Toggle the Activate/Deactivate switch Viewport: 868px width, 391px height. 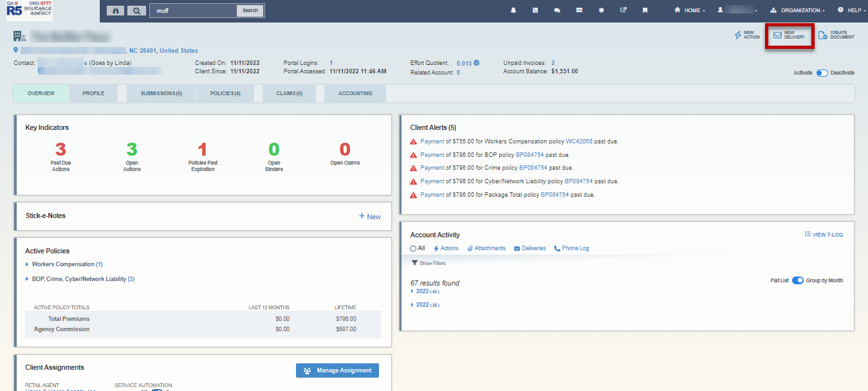coord(822,73)
